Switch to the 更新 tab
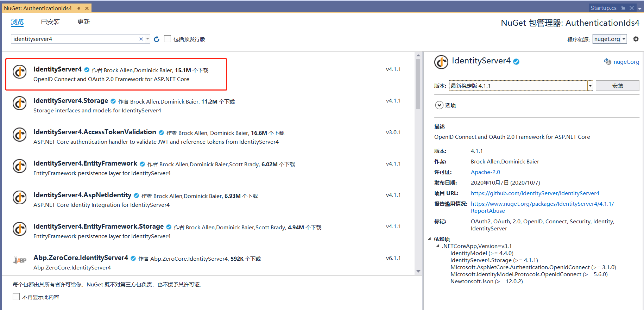This screenshot has width=644, height=310. pyautogui.click(x=84, y=22)
